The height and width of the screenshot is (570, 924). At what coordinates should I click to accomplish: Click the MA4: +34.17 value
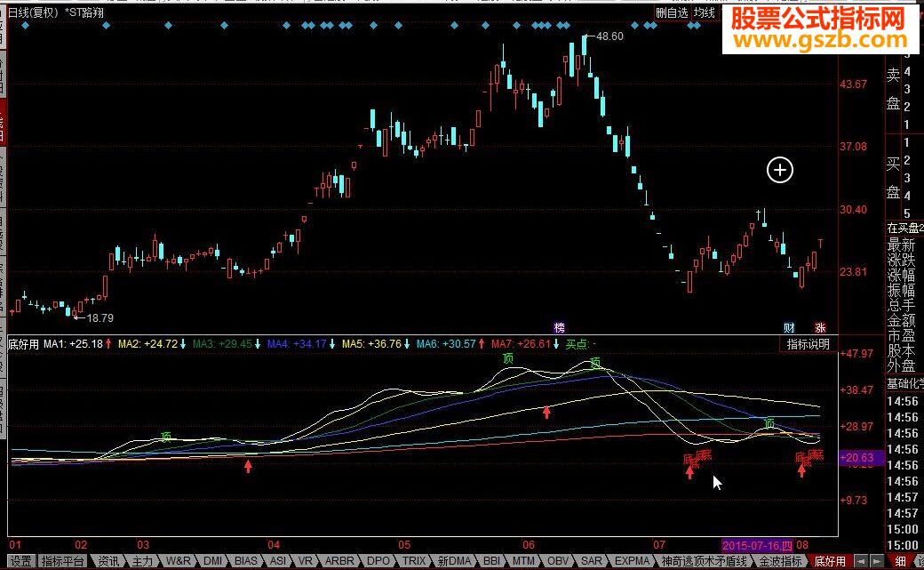coord(297,344)
